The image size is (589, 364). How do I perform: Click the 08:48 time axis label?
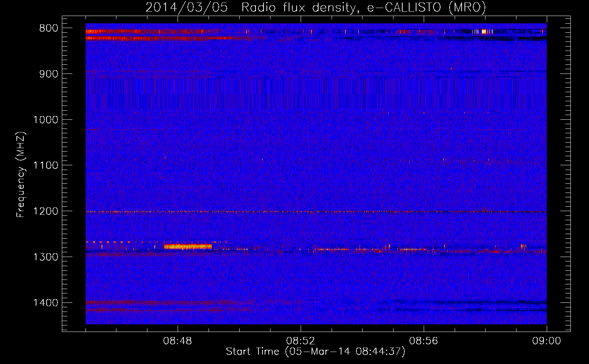pos(178,341)
